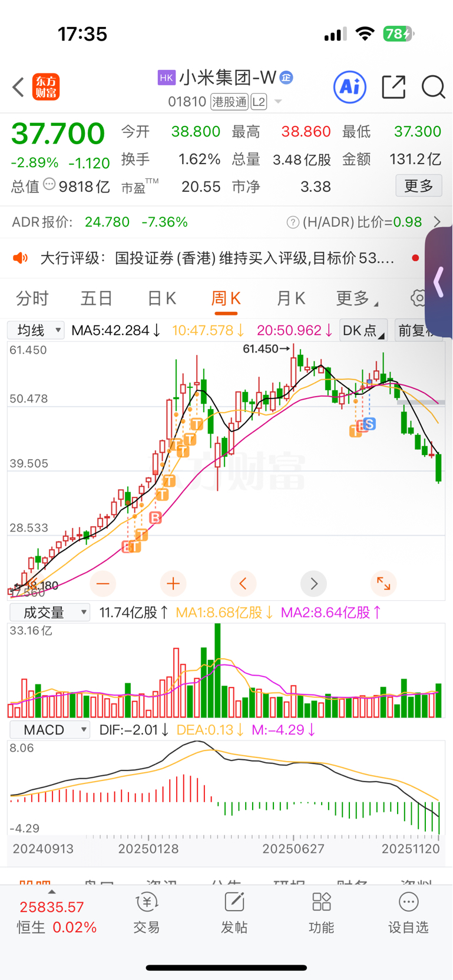Tap the MA10 47.578 value label
Viewport: 453px width, 980px height.
point(209,330)
